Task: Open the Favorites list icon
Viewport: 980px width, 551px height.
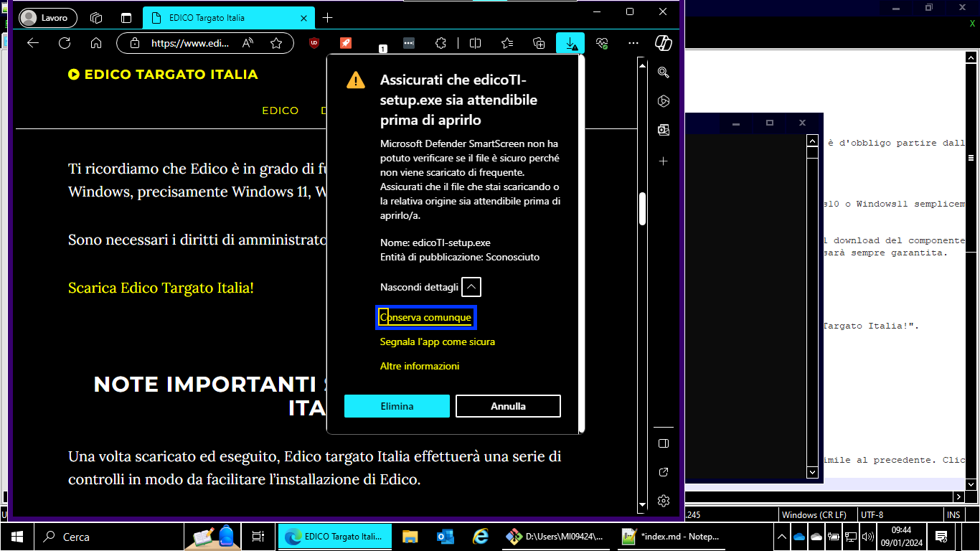Action: tap(507, 43)
